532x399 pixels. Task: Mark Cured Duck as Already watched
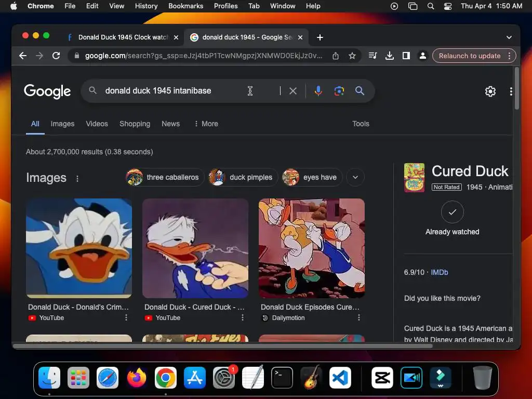pos(453,212)
